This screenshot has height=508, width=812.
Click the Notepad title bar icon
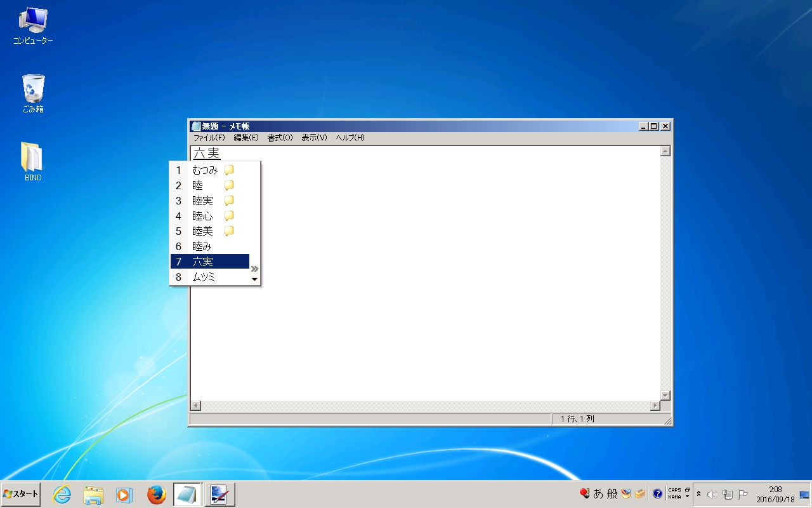click(196, 126)
